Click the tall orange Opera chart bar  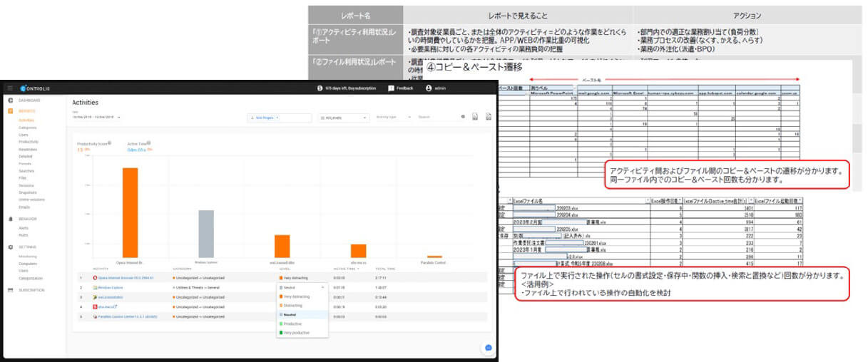131,212
